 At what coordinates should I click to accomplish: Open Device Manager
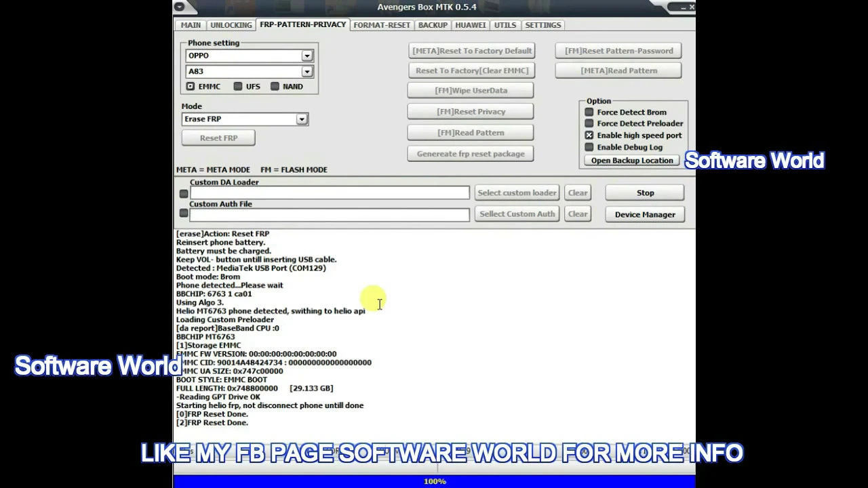(x=645, y=214)
